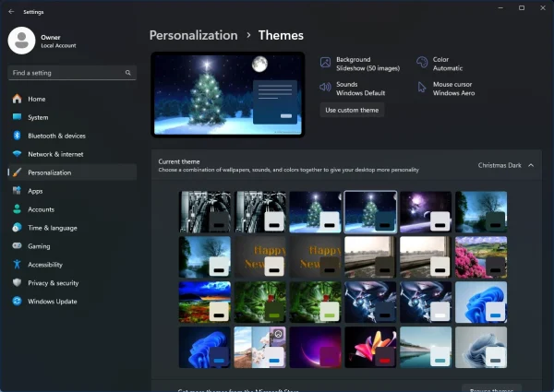Screen dimensions: 554x392
Task: Select the gray Flow bloom theme
Action: 481,347
